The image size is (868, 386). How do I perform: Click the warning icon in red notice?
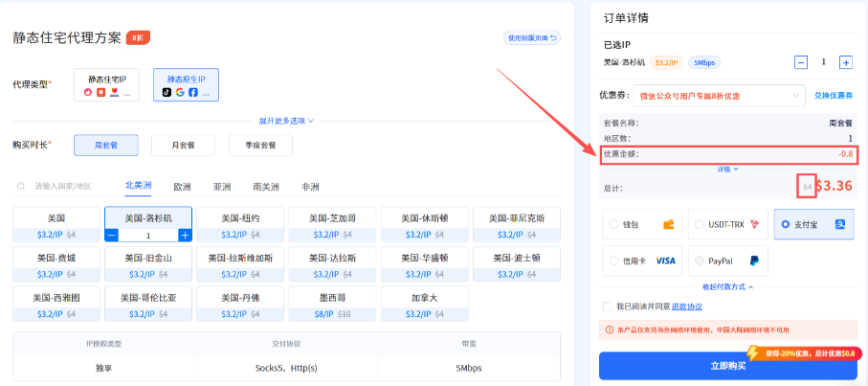(610, 329)
